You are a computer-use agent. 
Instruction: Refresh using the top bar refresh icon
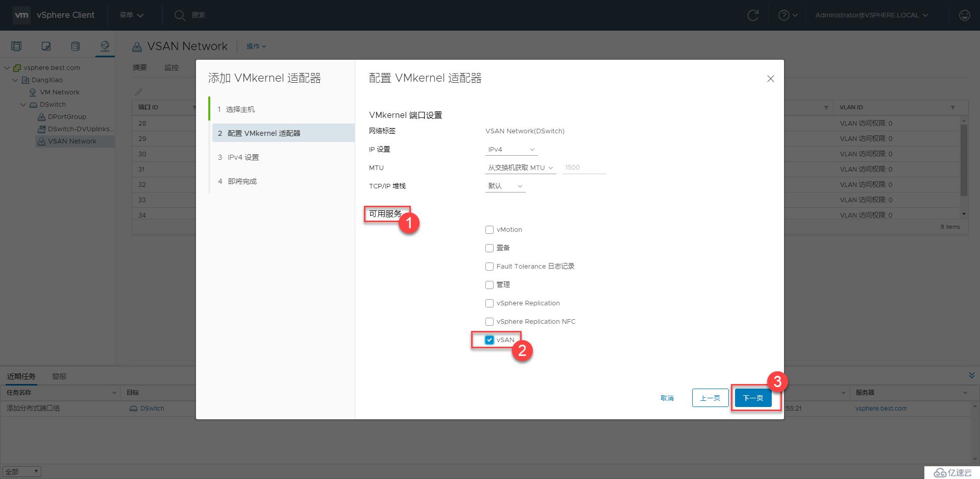pos(753,15)
